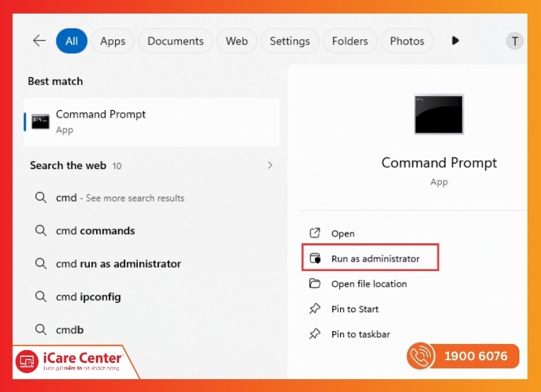Select the All filter tab
Screen dimensions: 541x392
[x=72, y=41]
